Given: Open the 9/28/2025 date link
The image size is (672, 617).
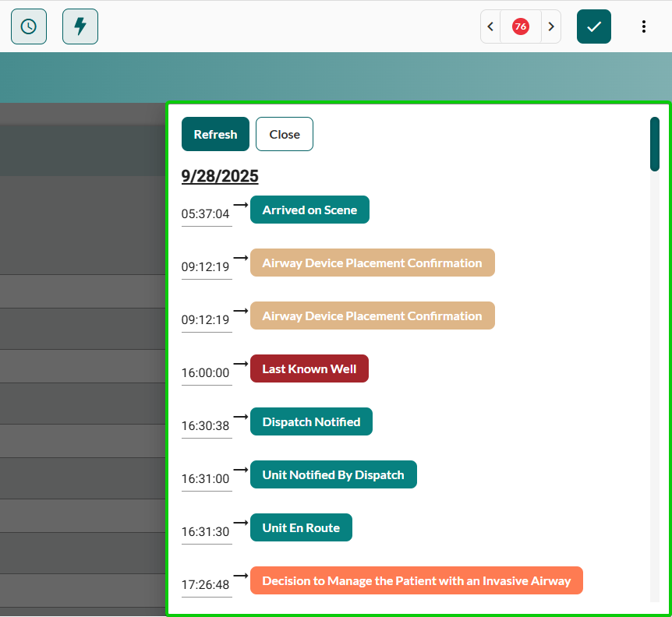Looking at the screenshot, I should 220,176.
